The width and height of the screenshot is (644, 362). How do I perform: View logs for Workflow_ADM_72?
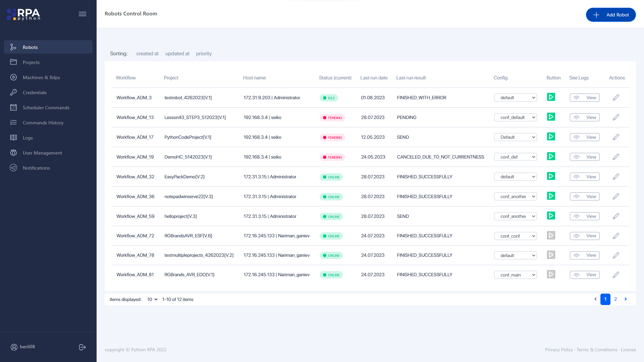pyautogui.click(x=585, y=236)
